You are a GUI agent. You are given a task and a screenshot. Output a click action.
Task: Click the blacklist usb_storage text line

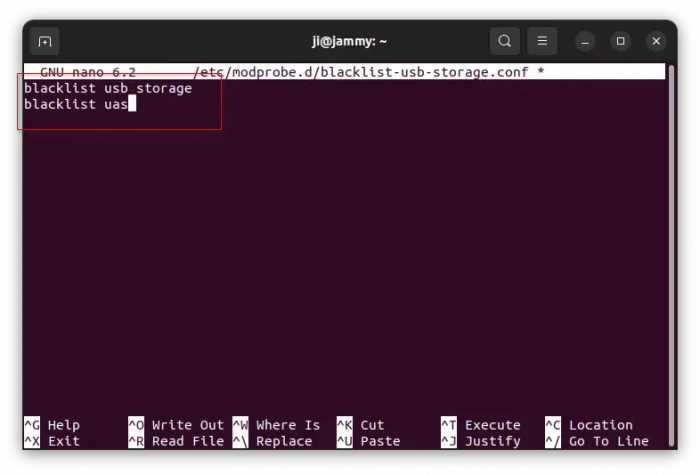(x=108, y=89)
